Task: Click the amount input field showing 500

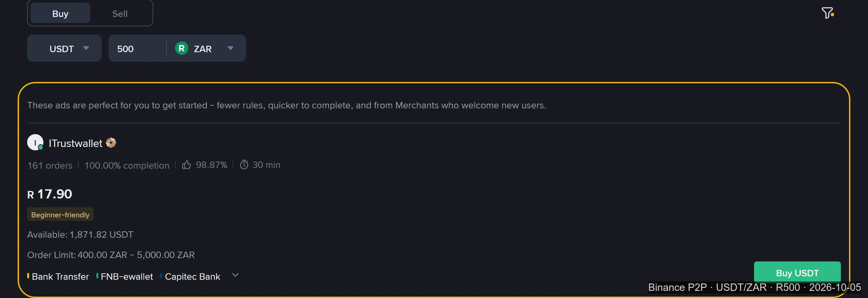Action: [138, 48]
